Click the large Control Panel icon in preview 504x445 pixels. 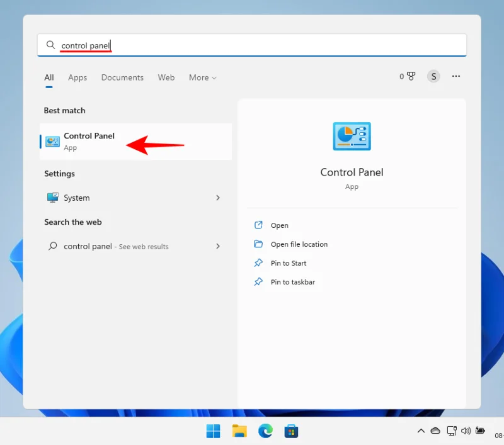point(352,136)
